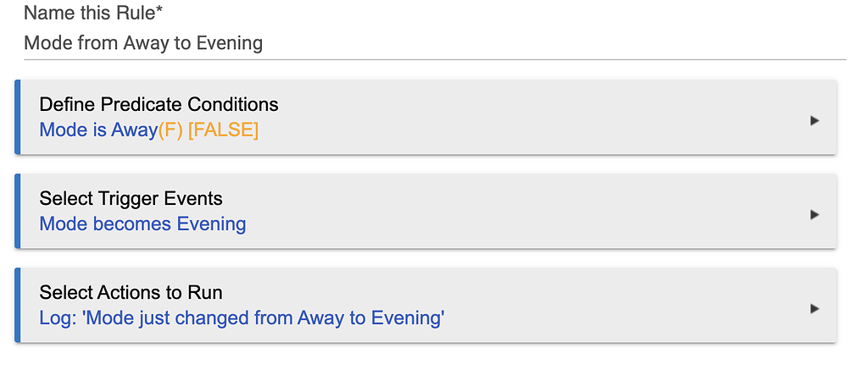Open the 'Define Predicate Conditions' heading
The image size is (868, 381).
pos(159,105)
